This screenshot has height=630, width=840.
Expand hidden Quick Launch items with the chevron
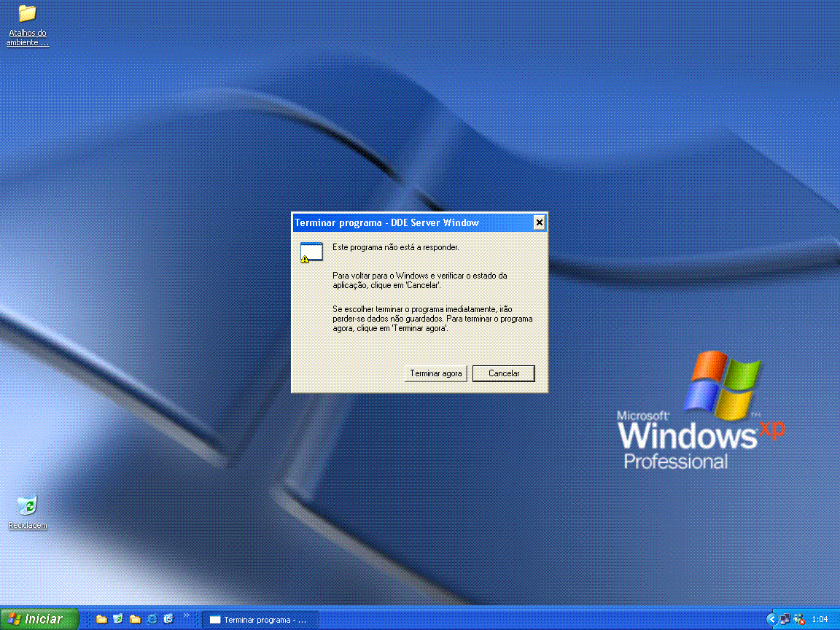click(x=188, y=617)
